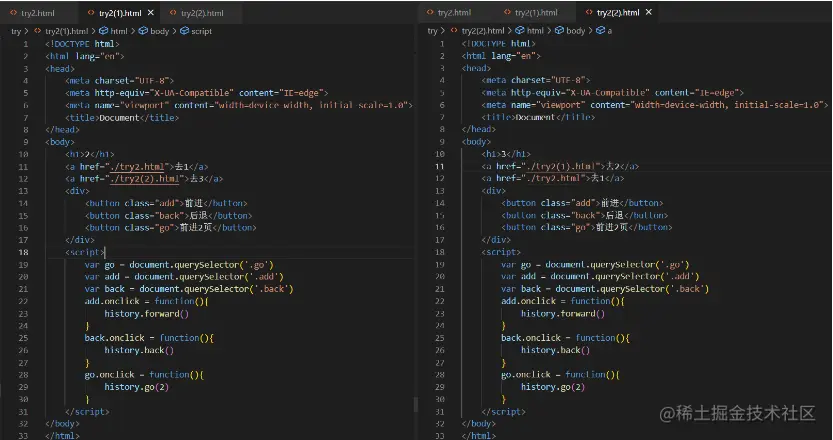Click meta charset line in left editor
This screenshot has height=440, width=833.
tap(120, 81)
